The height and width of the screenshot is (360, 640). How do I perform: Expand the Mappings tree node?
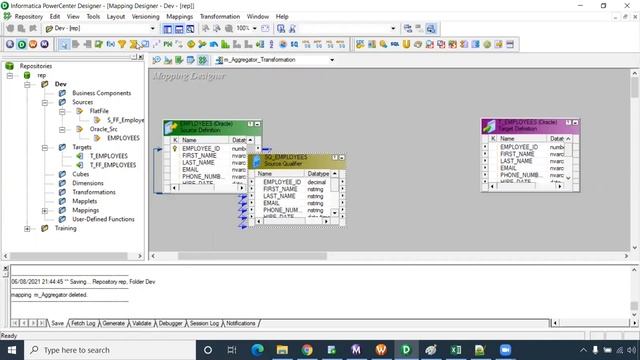[44, 211]
